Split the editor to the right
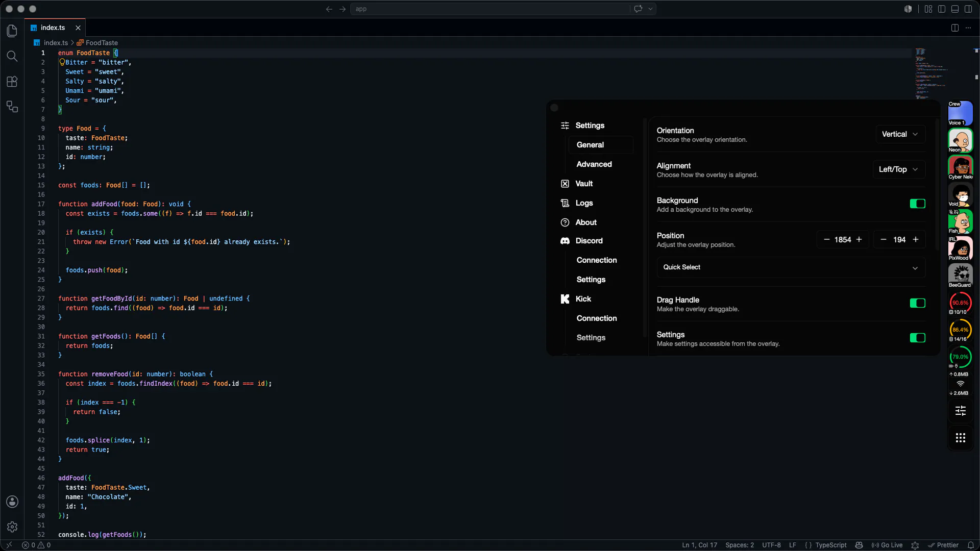980x551 pixels. coord(955,28)
